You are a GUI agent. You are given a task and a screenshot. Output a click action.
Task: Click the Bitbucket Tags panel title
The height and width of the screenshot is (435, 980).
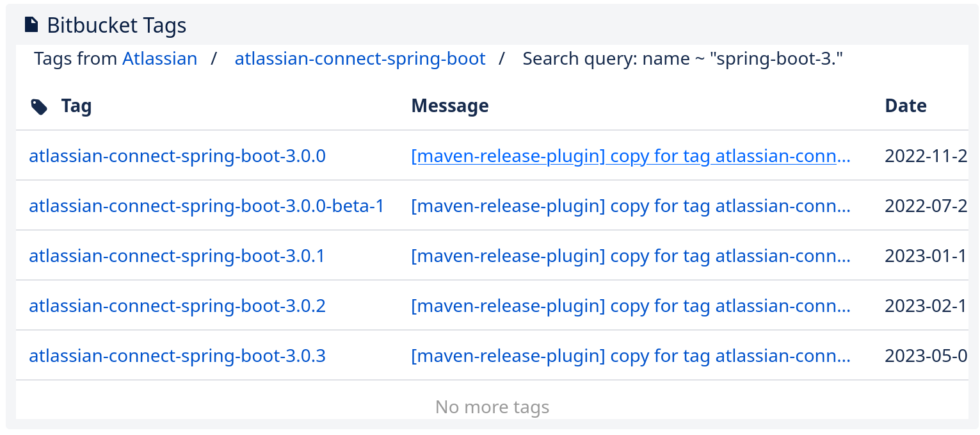click(x=116, y=25)
